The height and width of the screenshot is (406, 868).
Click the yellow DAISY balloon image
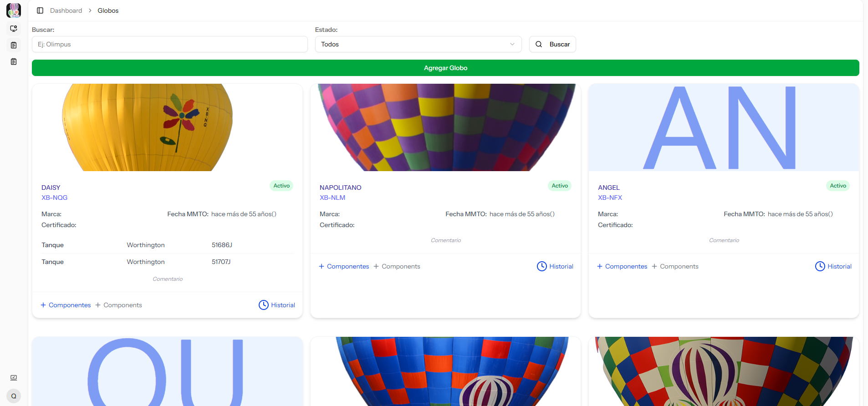coord(148,127)
